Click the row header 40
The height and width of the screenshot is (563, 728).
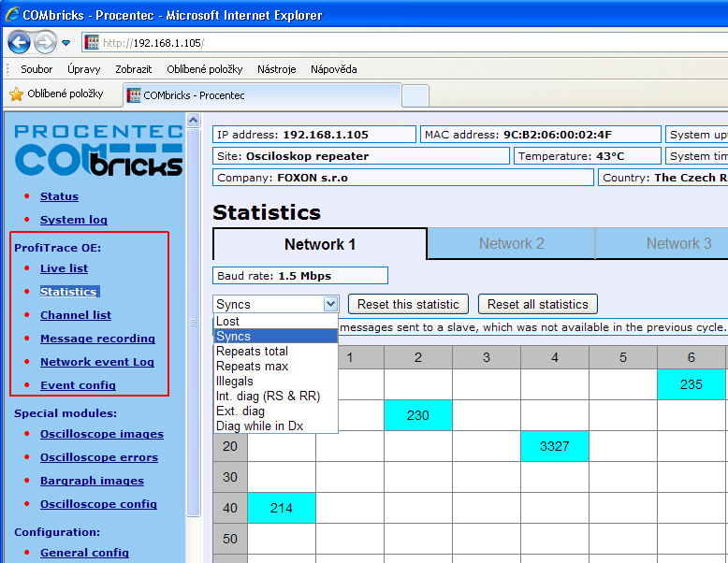230,508
